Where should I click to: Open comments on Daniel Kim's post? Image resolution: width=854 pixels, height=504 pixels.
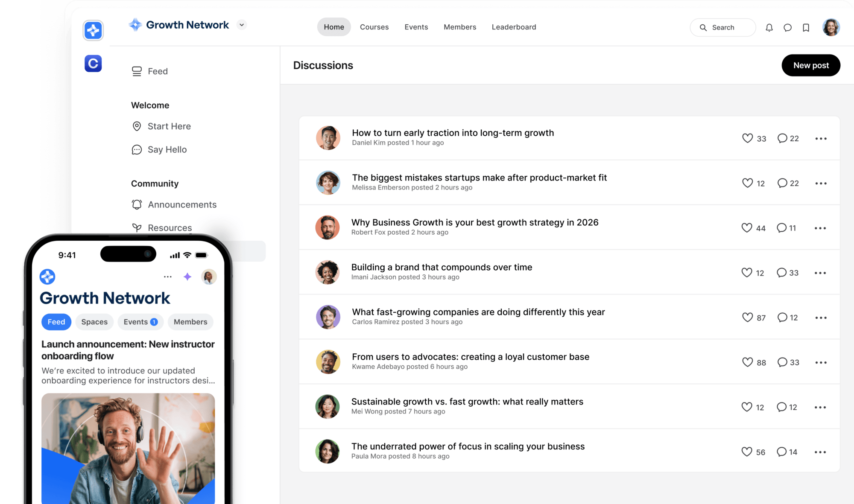point(782,138)
